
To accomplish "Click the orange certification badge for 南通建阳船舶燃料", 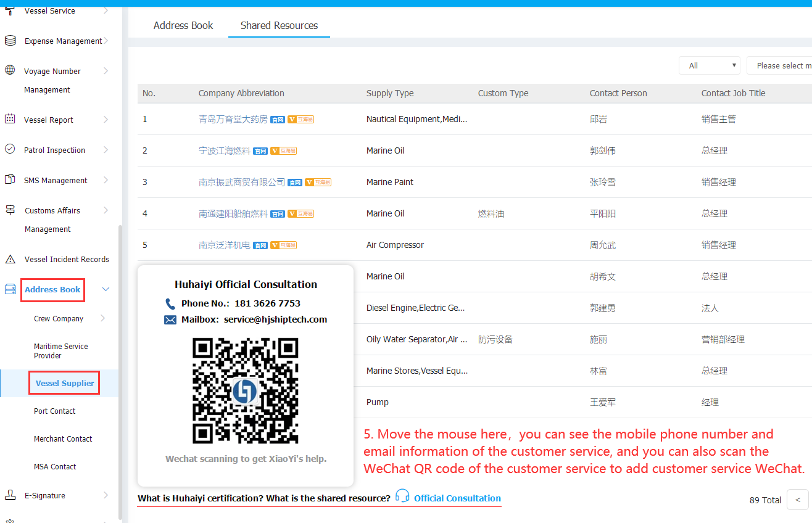I will (301, 214).
